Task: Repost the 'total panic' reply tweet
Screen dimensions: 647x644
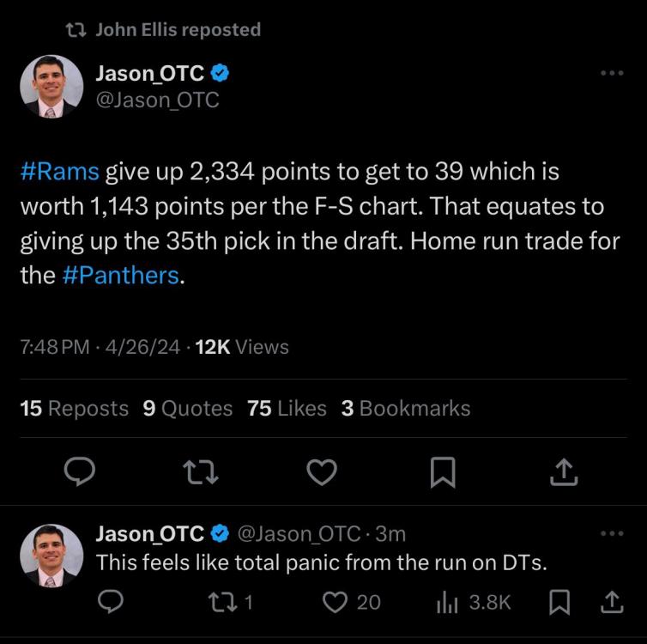Action: (226, 602)
